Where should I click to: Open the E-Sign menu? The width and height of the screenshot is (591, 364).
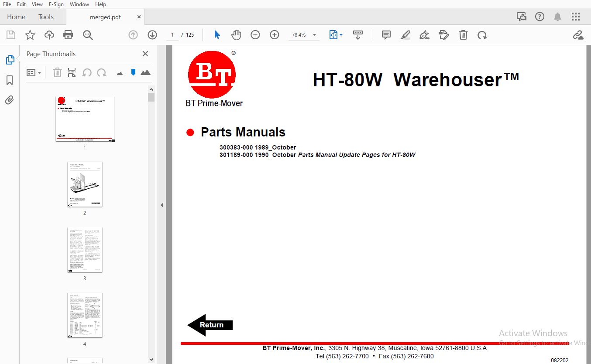(56, 4)
